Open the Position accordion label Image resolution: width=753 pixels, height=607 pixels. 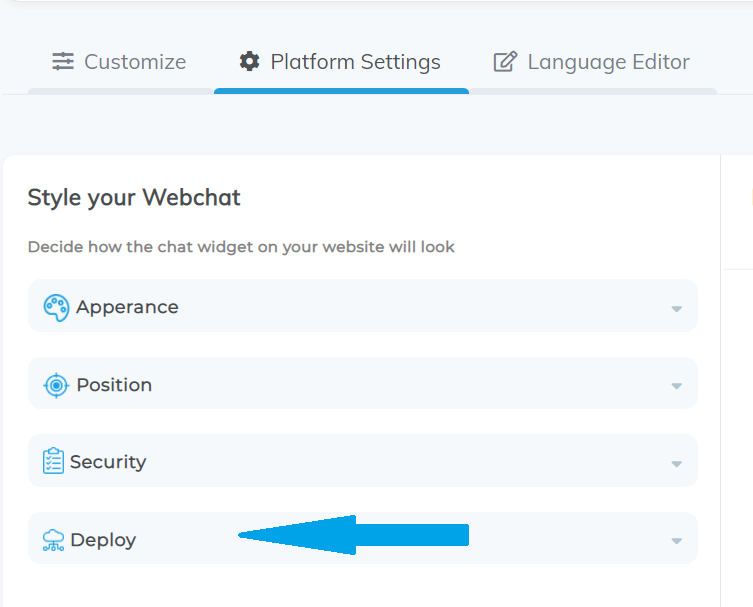(114, 385)
